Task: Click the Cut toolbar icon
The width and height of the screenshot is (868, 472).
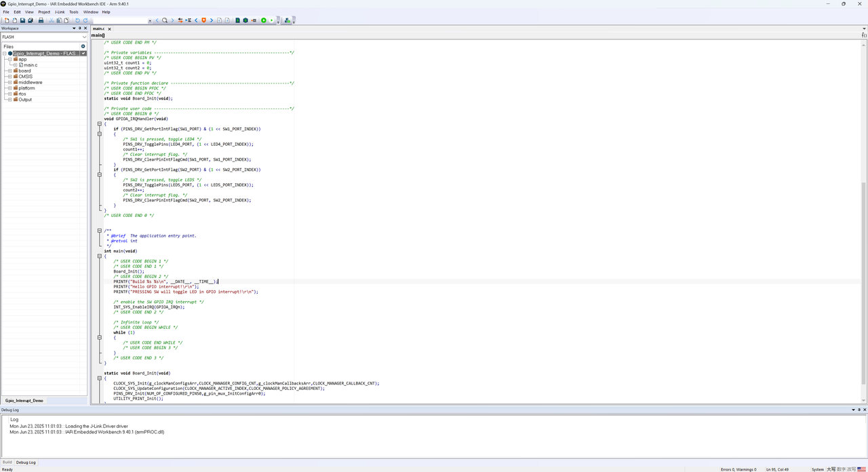Action: 51,20
